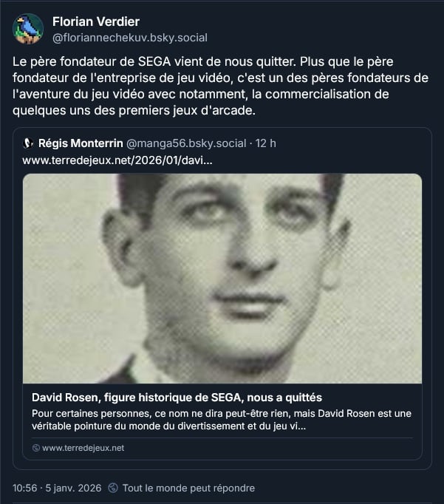Click the Florian Verdier display name

point(96,21)
